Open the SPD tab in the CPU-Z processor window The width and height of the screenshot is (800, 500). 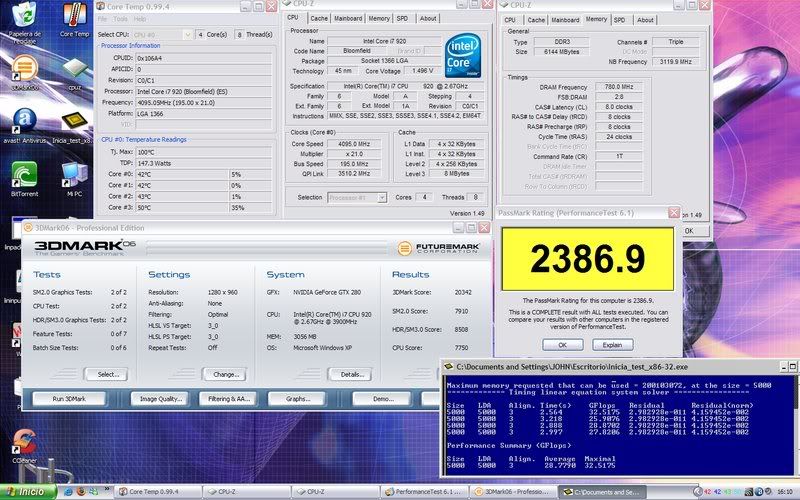[403, 18]
